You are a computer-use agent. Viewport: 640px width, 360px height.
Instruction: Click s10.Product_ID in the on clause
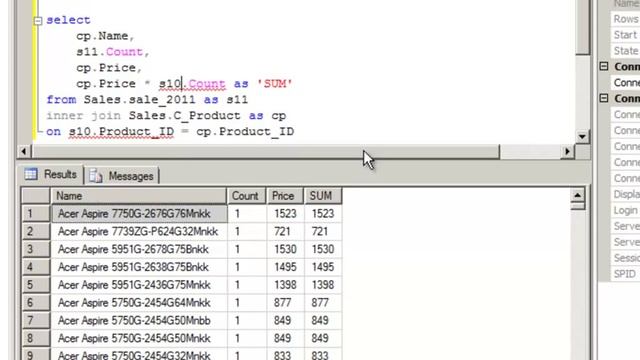pos(121,132)
